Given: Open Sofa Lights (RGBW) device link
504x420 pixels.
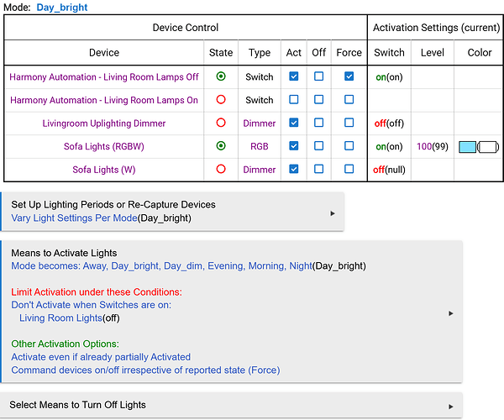Looking at the screenshot, I should [104, 146].
